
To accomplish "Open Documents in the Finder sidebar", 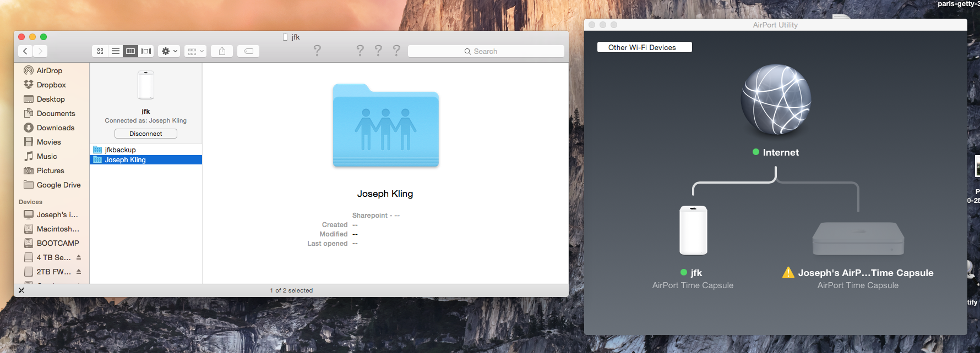I will coord(56,113).
